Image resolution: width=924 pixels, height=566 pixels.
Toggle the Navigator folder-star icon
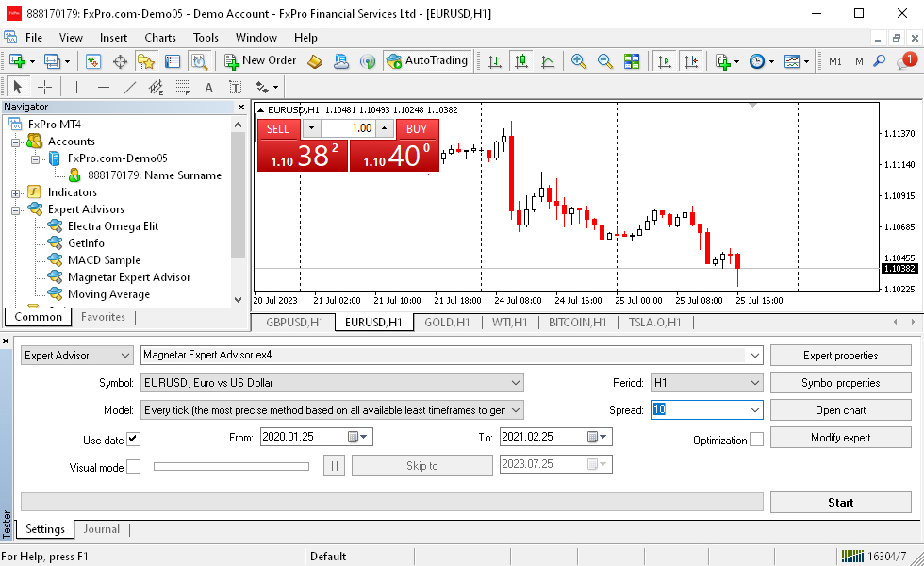click(x=145, y=61)
